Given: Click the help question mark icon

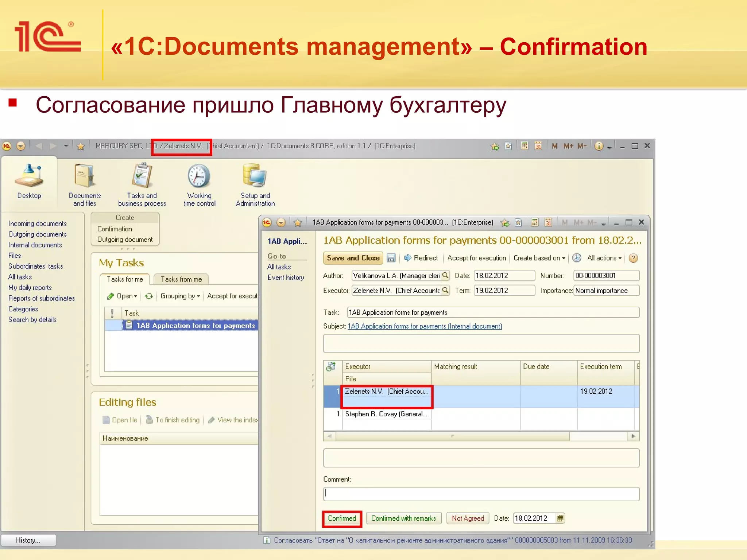Looking at the screenshot, I should (x=634, y=258).
